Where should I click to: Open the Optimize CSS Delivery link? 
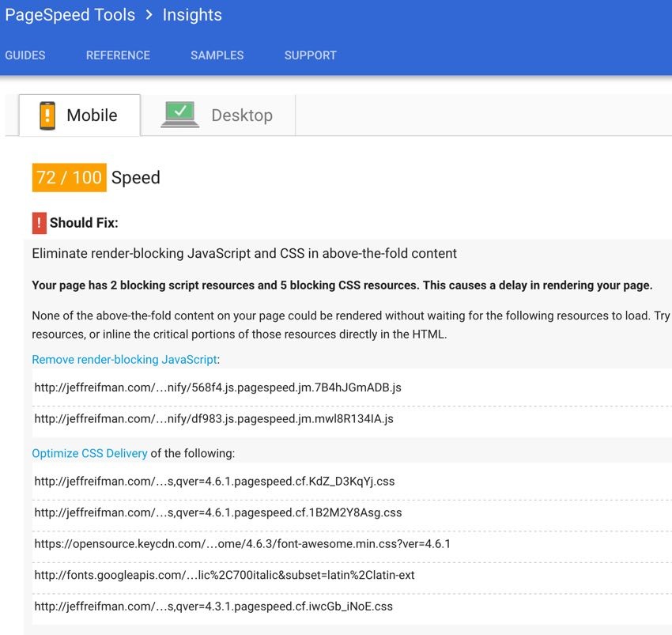pyautogui.click(x=89, y=453)
